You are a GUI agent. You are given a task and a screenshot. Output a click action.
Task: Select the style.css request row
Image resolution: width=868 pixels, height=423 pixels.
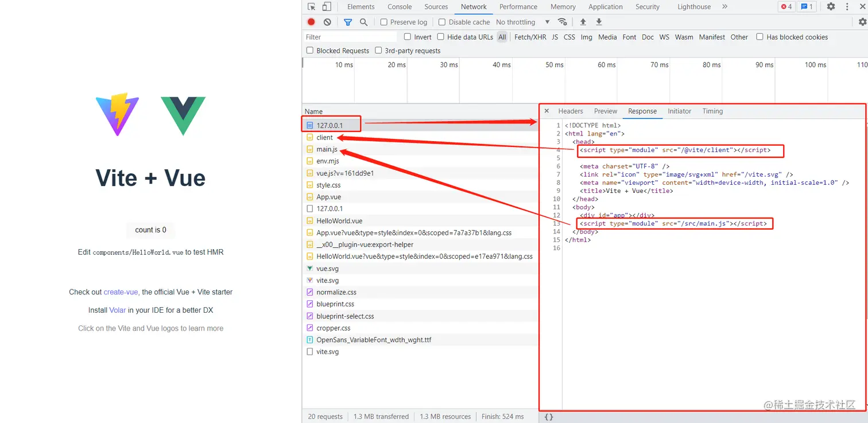[420, 185]
